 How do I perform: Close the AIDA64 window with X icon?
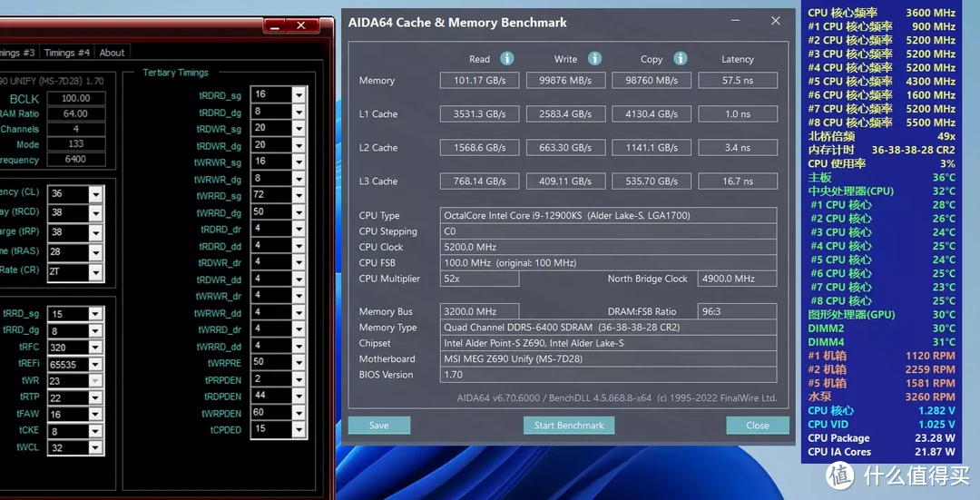click(x=776, y=21)
